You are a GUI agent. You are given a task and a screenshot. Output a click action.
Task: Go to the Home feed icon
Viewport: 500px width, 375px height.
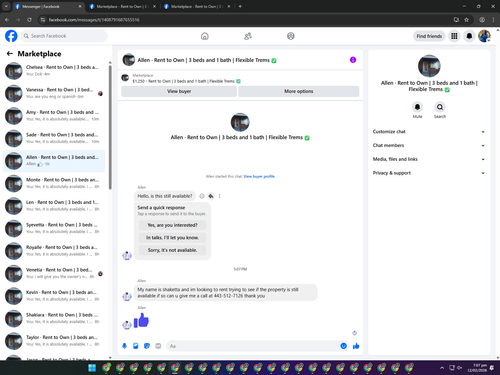click(205, 36)
